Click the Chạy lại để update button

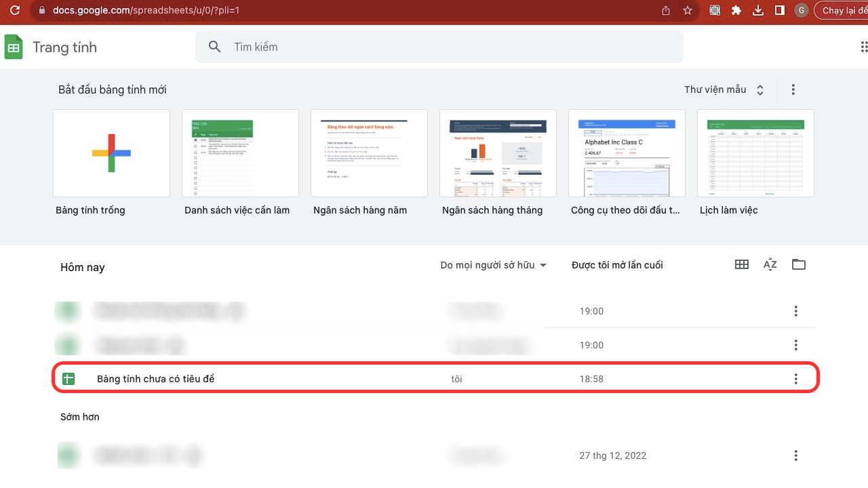tap(841, 10)
